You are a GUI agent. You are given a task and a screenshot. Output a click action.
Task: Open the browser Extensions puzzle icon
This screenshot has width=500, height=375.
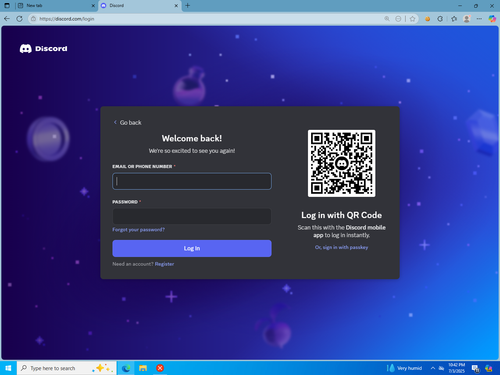coord(440,19)
